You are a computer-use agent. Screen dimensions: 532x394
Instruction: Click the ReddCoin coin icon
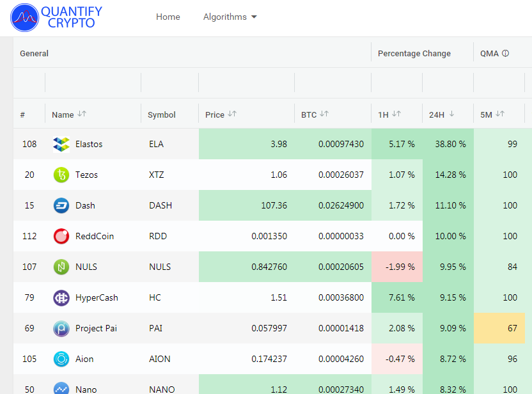[x=61, y=236]
